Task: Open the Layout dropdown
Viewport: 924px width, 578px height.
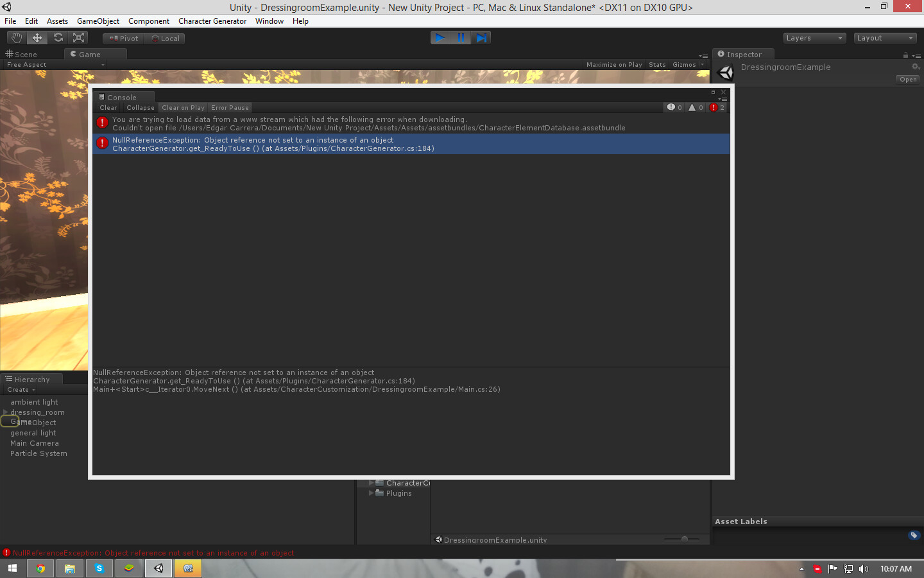Action: click(x=885, y=38)
